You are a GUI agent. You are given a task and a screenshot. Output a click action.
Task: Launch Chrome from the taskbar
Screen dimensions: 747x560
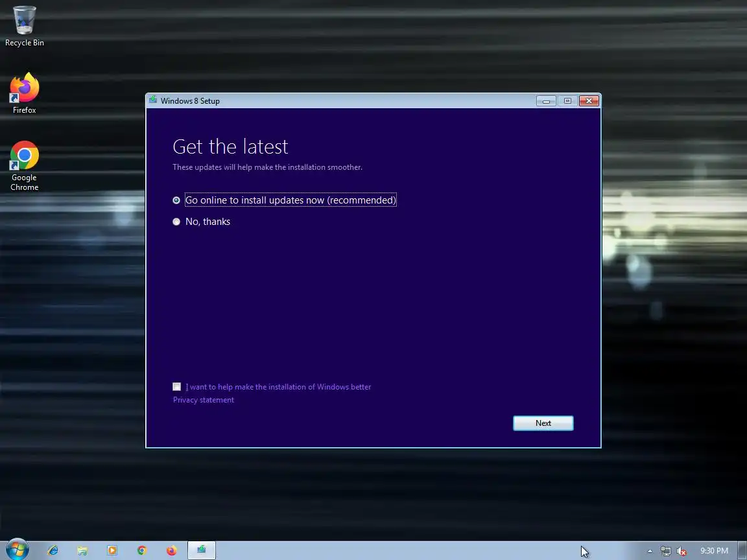pos(142,550)
